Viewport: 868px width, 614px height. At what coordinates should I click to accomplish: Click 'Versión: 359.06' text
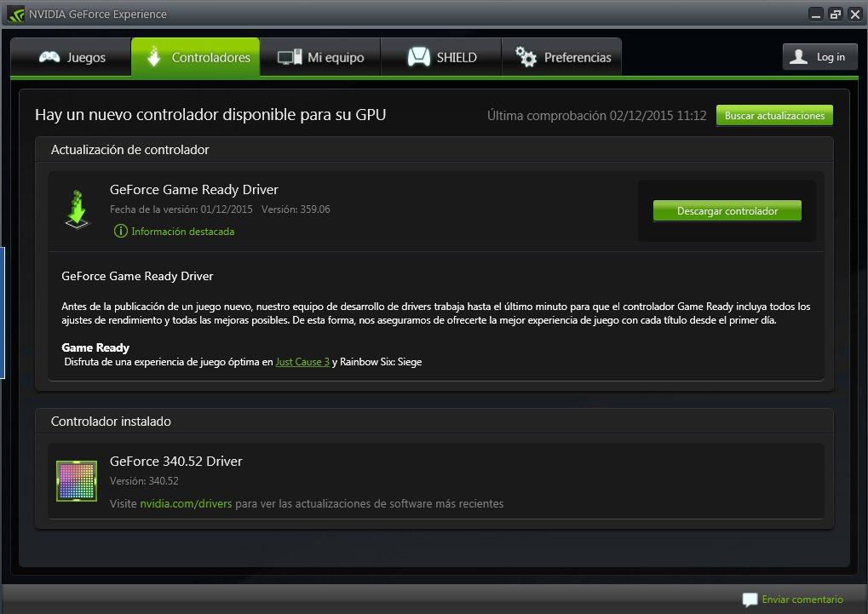(x=296, y=209)
